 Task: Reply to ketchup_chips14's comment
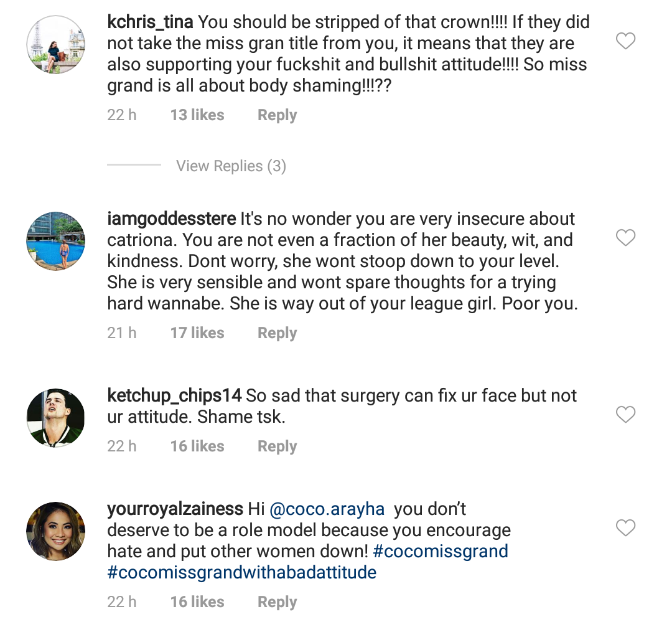[x=277, y=446]
